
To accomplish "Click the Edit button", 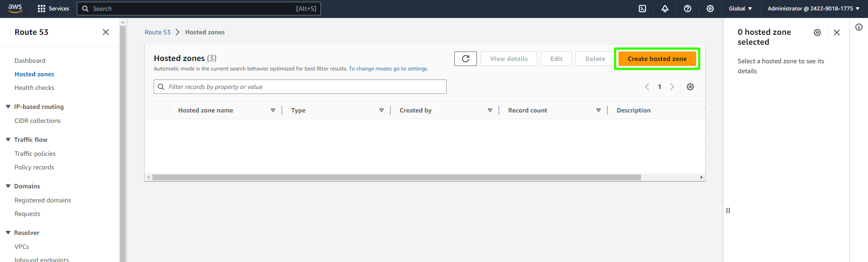I will point(556,59).
